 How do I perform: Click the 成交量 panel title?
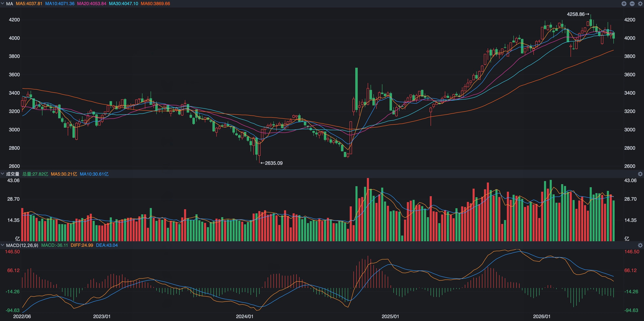point(13,174)
